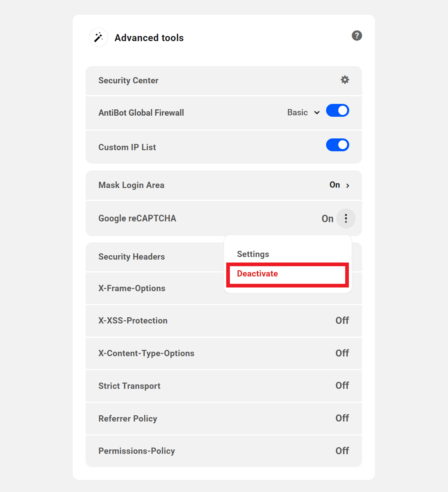Open the X-Frame-Options row
The height and width of the screenshot is (492, 448).
click(147, 288)
